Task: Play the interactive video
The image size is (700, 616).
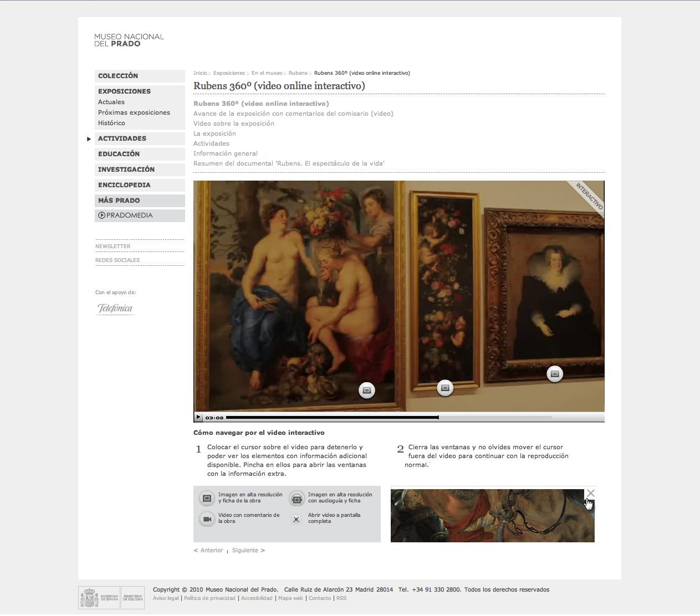Action: click(x=198, y=417)
